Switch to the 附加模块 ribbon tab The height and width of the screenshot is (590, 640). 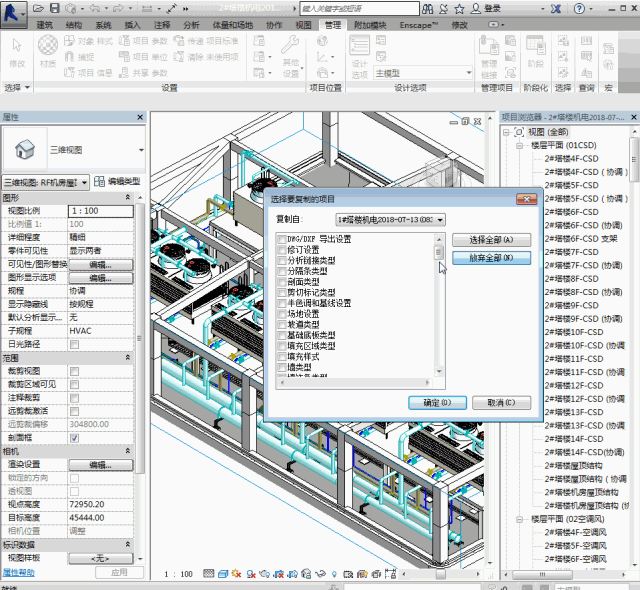click(x=373, y=24)
